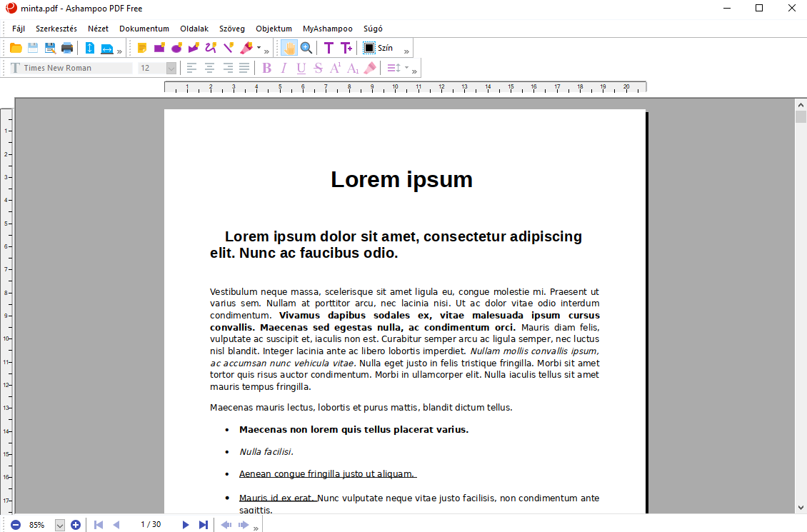This screenshot has width=807, height=532.
Task: Open the font size dropdown
Action: point(171,68)
